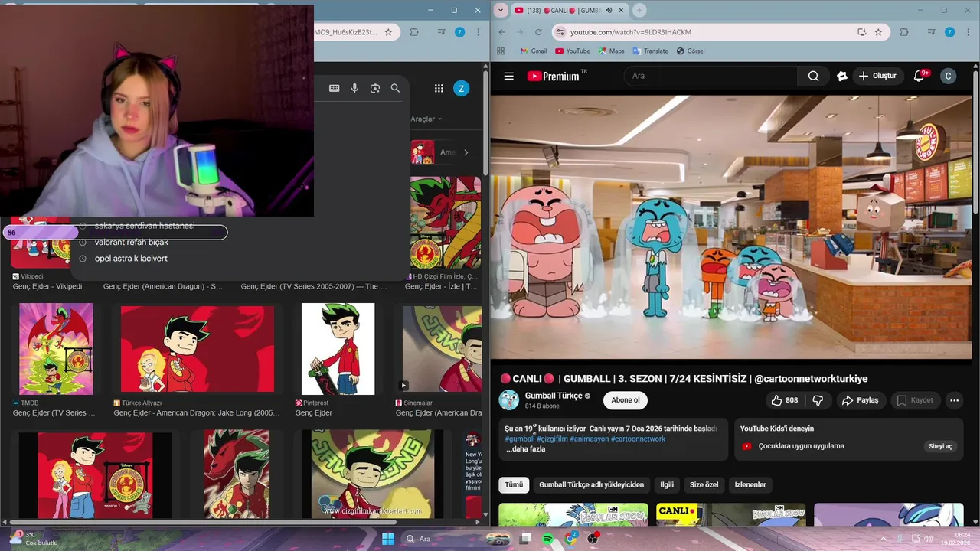Open the tab search dropdown in the YouTube window
The image size is (980, 551).
point(501,10)
